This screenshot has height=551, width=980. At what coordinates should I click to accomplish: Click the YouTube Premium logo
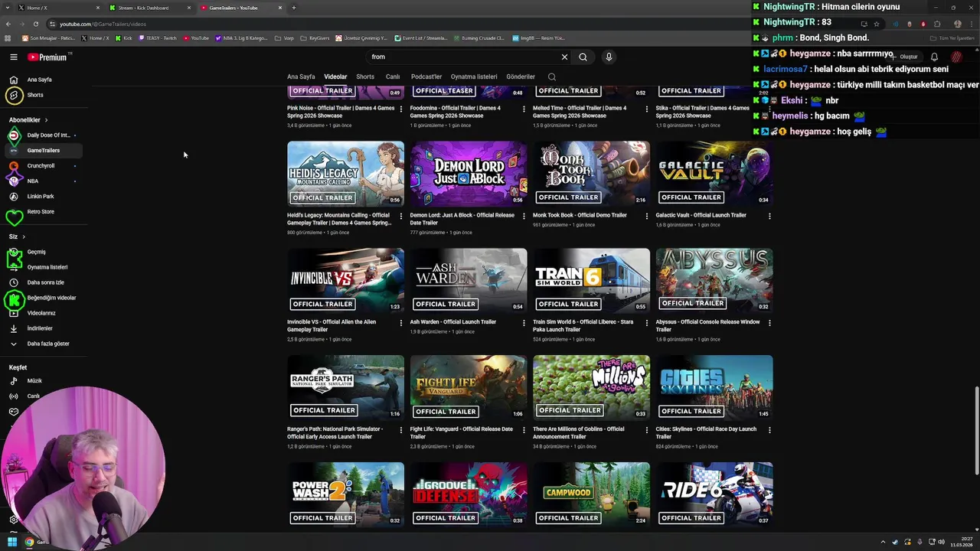click(49, 57)
